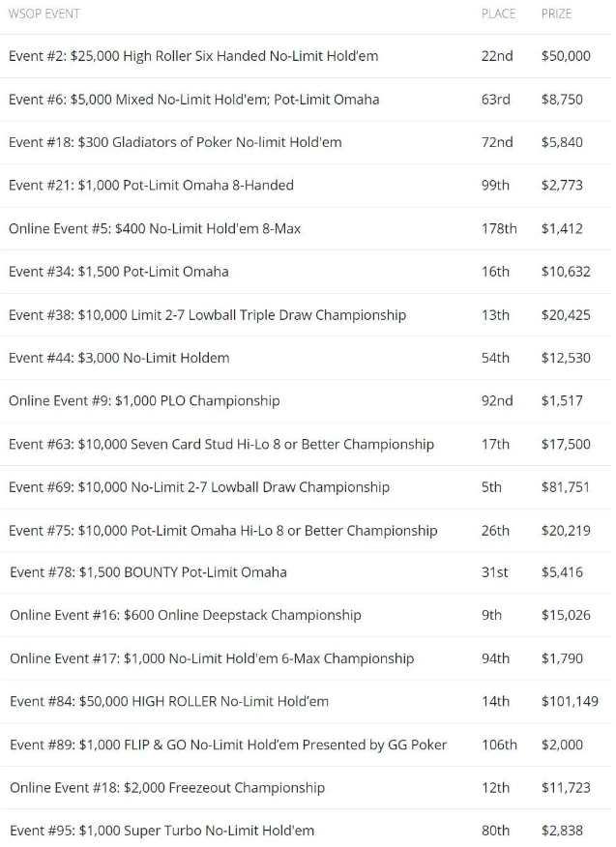Viewport: 616px width, 847px height.
Task: Click the PRIZE column header
Action: [556, 14]
